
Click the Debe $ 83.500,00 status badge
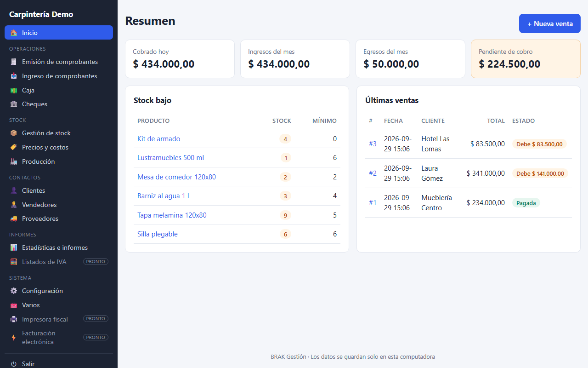coord(539,144)
